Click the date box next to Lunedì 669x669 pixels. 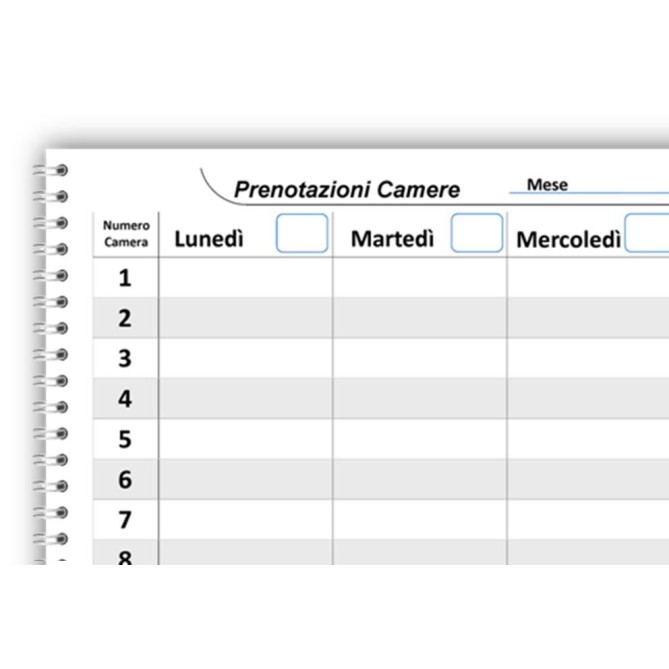coord(302,233)
